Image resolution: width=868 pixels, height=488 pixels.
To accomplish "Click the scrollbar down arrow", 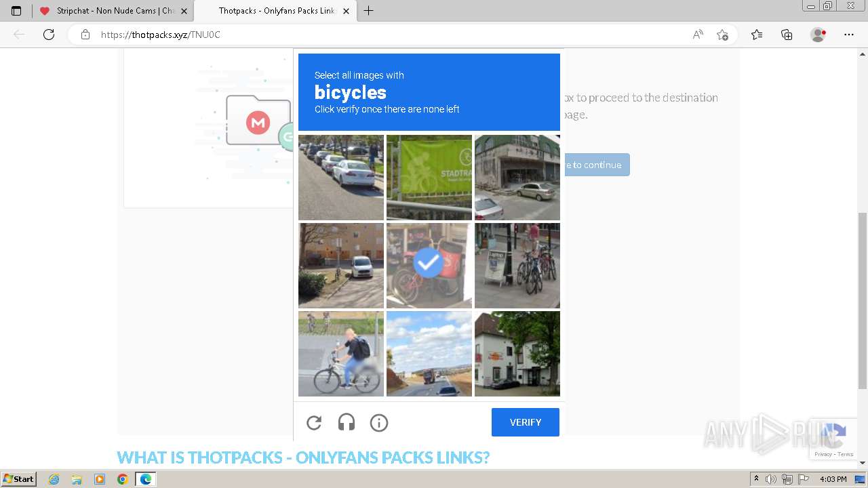I will pyautogui.click(x=863, y=464).
